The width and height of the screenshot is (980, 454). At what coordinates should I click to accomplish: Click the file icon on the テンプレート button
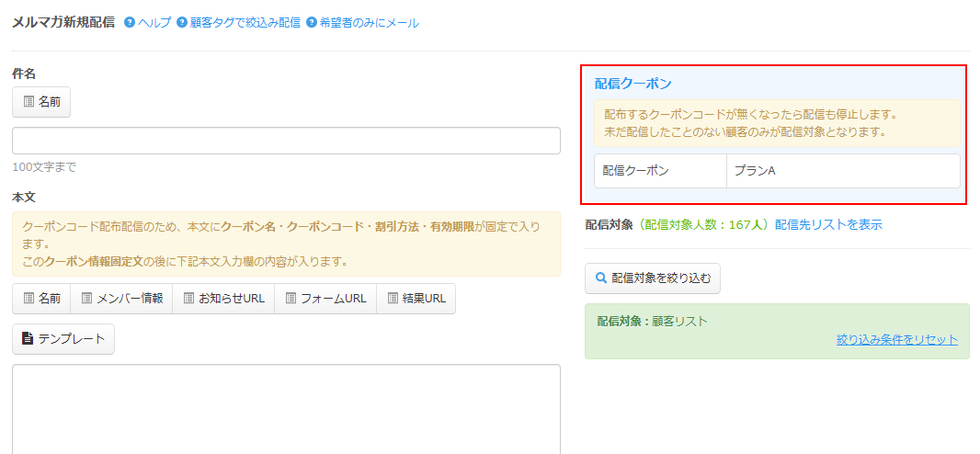click(x=28, y=339)
